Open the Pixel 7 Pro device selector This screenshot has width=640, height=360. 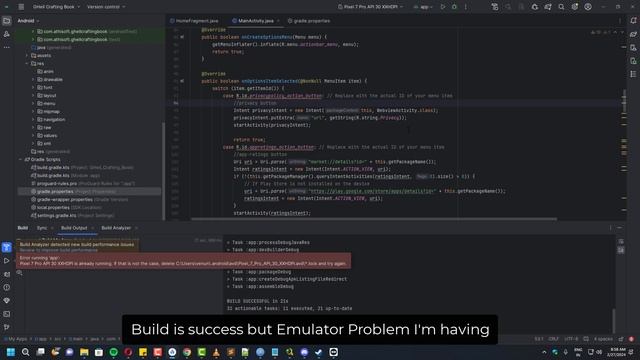[x=371, y=7]
